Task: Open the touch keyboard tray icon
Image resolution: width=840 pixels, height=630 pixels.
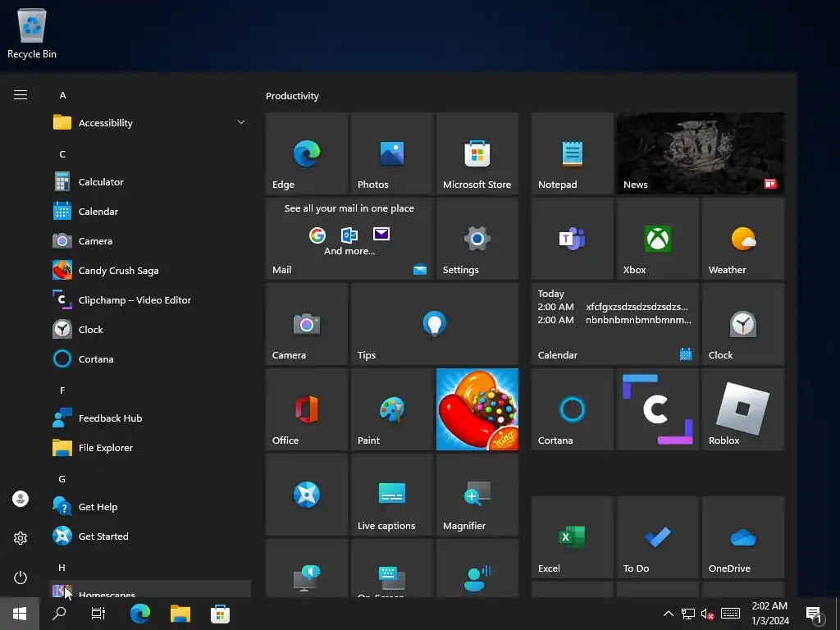Action: (x=730, y=614)
